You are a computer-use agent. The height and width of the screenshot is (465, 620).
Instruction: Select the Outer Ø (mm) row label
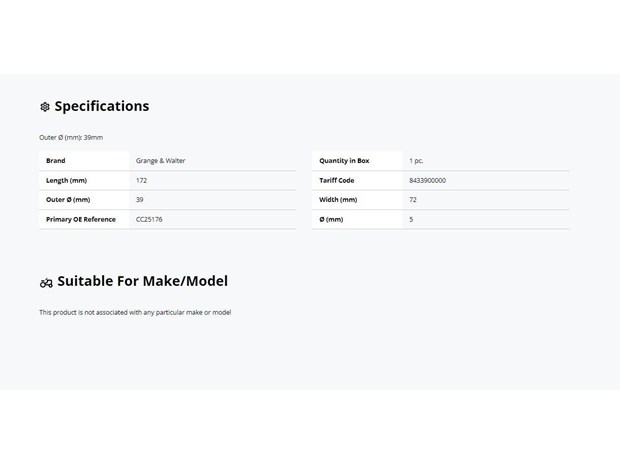68,200
